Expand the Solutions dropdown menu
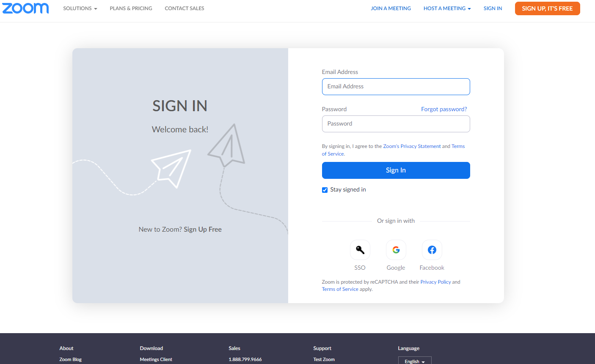The height and width of the screenshot is (364, 595). click(x=80, y=8)
